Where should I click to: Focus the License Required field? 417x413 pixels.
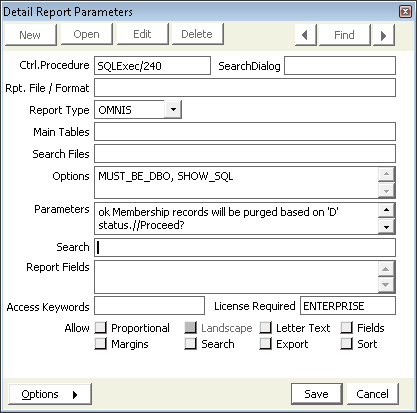pos(348,306)
